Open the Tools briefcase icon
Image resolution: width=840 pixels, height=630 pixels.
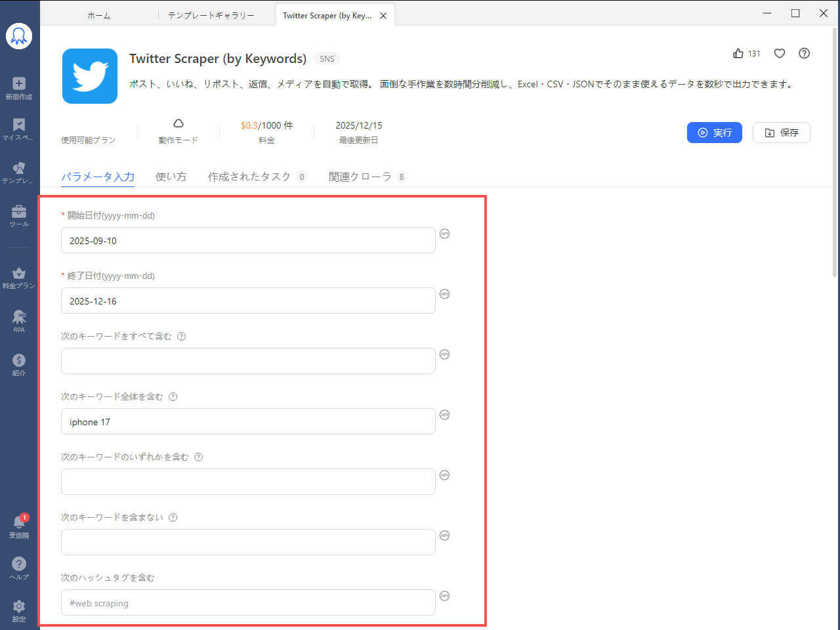(x=19, y=211)
